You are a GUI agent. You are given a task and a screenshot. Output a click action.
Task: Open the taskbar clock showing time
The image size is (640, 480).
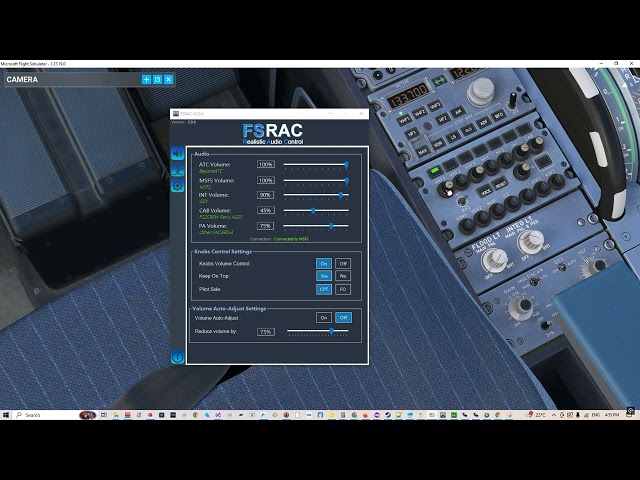[x=611, y=415]
